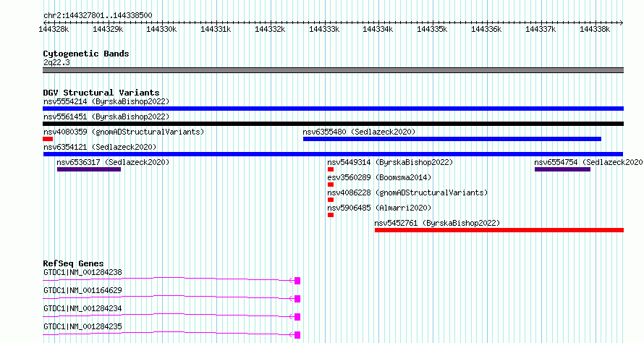Screen dimensions: 644x343
Task: Open nsv6354121 (Sedlazeck2020) label
Action: pyautogui.click(x=100, y=147)
